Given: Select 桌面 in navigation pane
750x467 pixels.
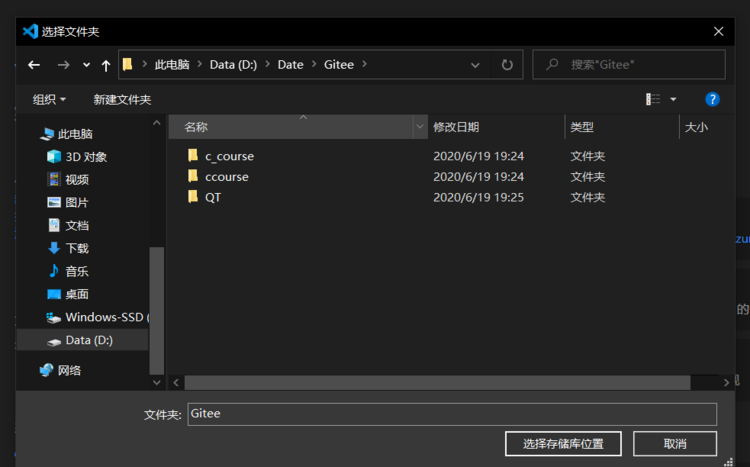Looking at the screenshot, I should (x=77, y=294).
